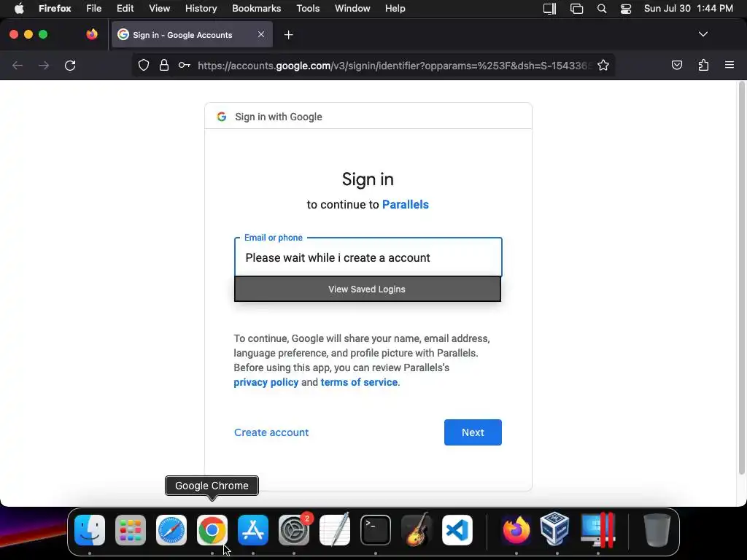Click the Create account link
Screen dimensions: 747x560
click(271, 432)
